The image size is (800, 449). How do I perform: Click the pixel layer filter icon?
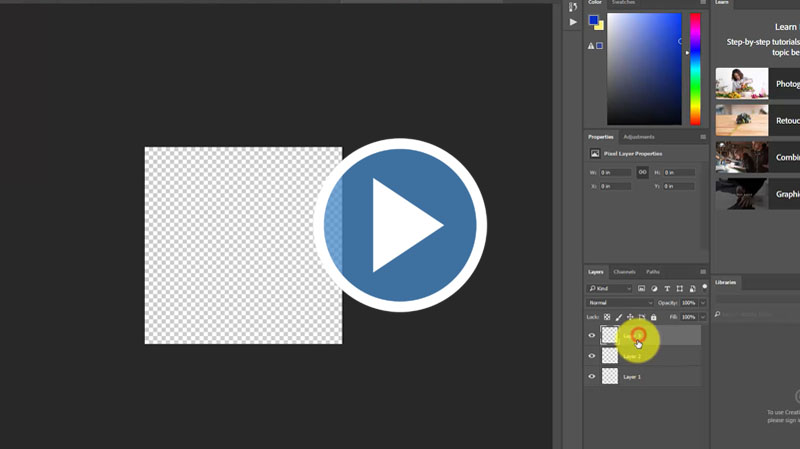641,288
